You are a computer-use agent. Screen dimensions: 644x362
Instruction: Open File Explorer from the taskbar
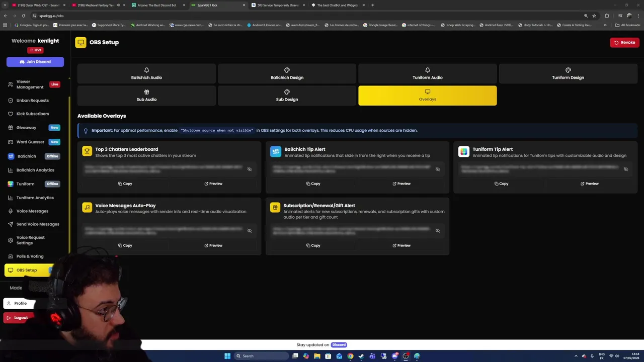pyautogui.click(x=317, y=356)
